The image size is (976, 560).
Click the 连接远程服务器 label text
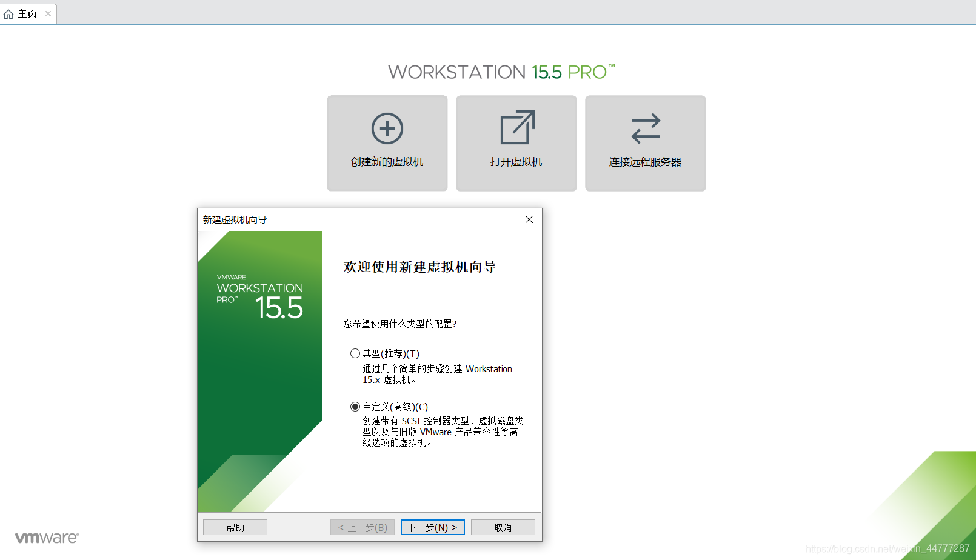point(646,162)
